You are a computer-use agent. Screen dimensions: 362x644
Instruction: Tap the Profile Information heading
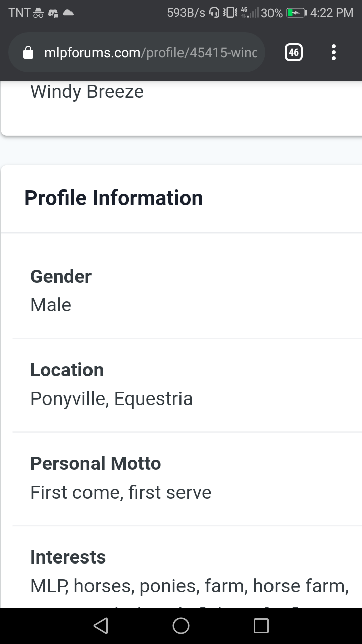click(x=114, y=198)
